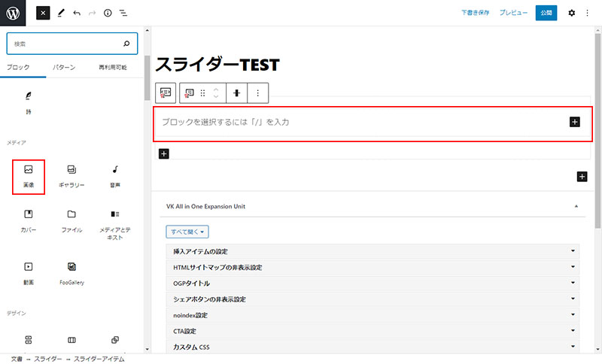This screenshot has height=364, width=602.
Task: Insert the FooGallery block
Action: tap(71, 272)
